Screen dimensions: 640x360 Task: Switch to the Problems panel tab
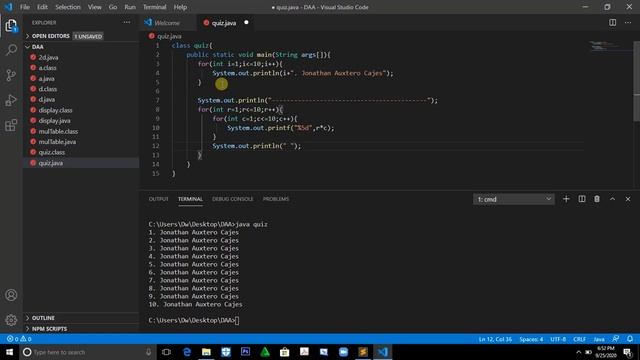[276, 199]
